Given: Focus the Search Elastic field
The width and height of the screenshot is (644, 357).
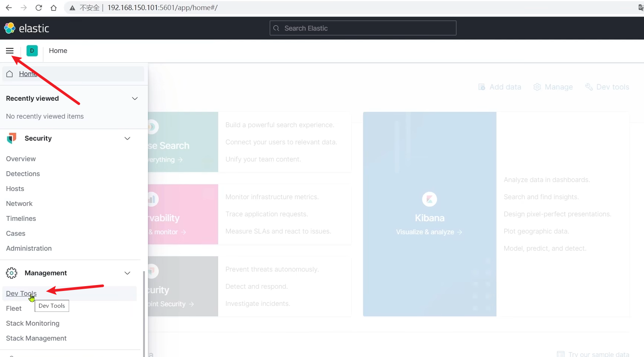Looking at the screenshot, I should coord(363,28).
